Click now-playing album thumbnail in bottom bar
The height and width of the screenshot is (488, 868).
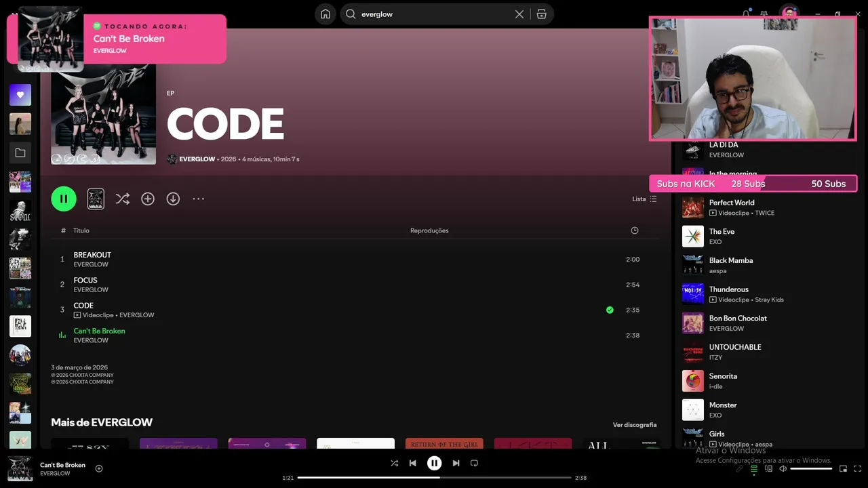point(20,468)
